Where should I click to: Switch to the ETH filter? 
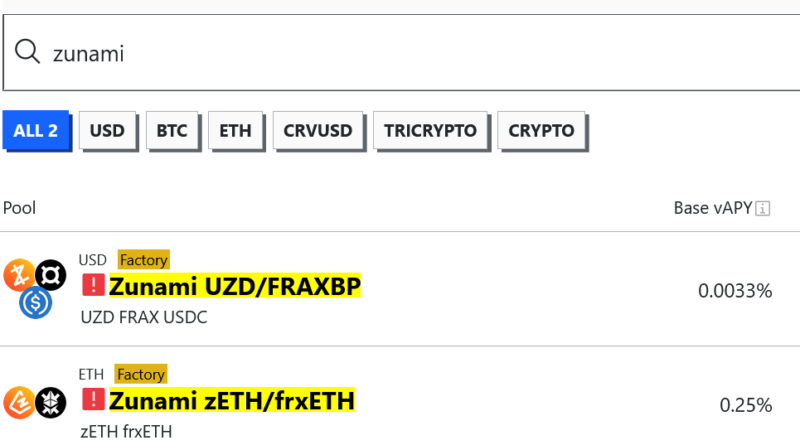(x=235, y=130)
